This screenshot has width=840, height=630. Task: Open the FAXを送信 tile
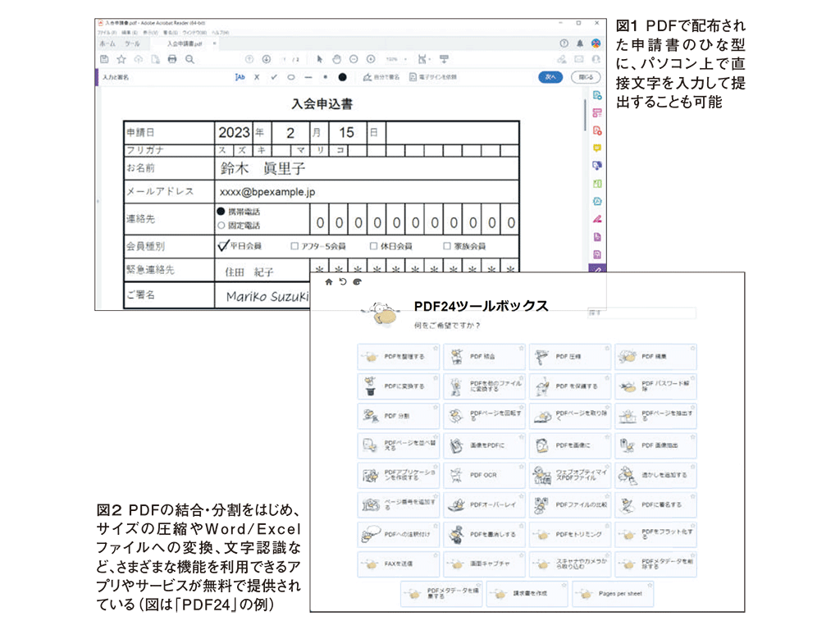coord(399,564)
